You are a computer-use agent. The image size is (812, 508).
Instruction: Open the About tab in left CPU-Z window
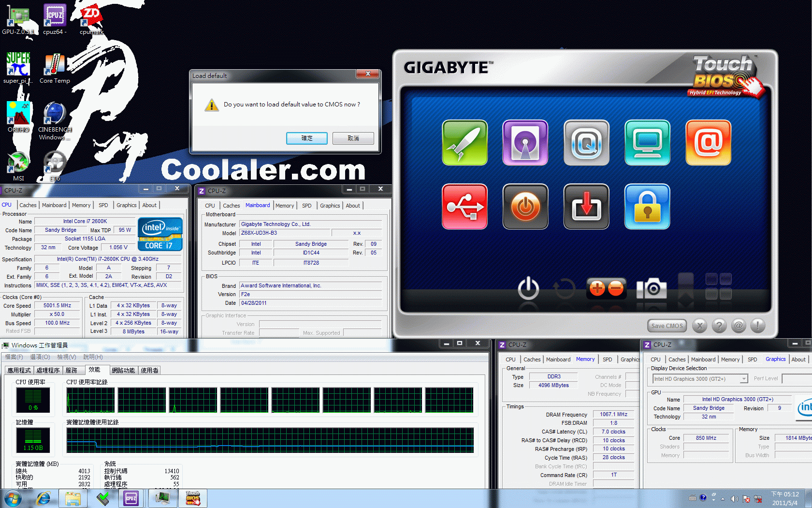(149, 205)
